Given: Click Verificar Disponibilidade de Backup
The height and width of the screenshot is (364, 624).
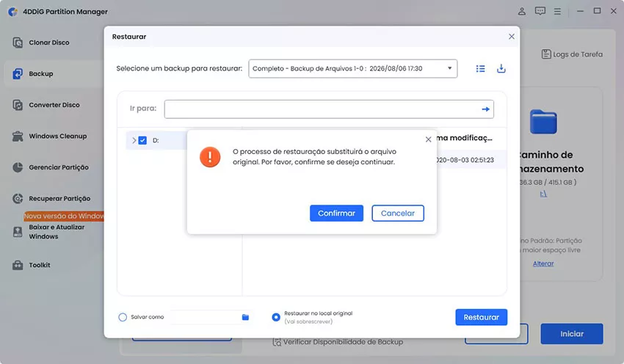Looking at the screenshot, I should (338, 342).
